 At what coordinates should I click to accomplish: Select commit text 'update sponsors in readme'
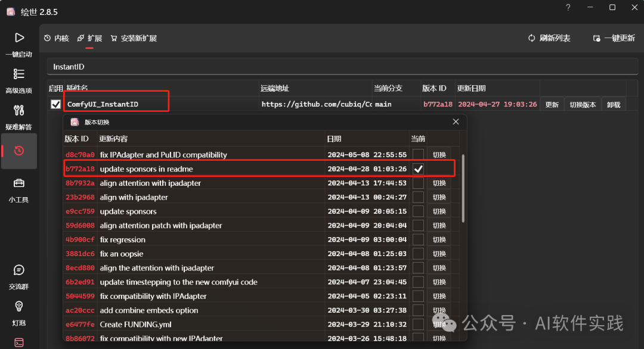tap(146, 169)
